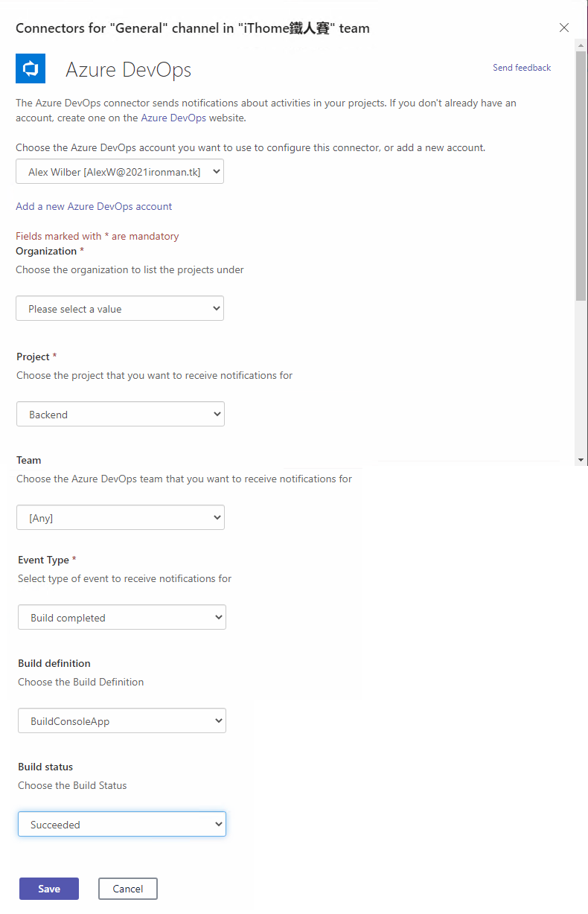Expand the Organization 'Please select a value' dropdown
The height and width of the screenshot is (914, 588).
pyautogui.click(x=120, y=308)
